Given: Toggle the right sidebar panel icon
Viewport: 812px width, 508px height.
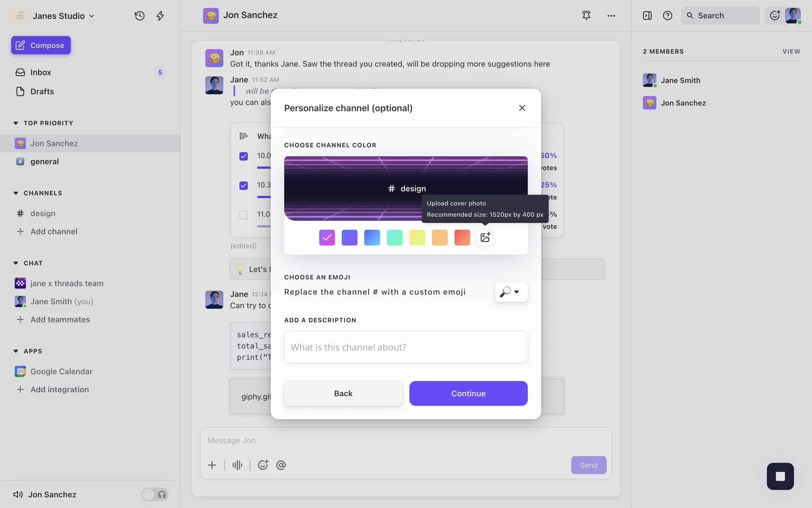Looking at the screenshot, I should (x=647, y=16).
